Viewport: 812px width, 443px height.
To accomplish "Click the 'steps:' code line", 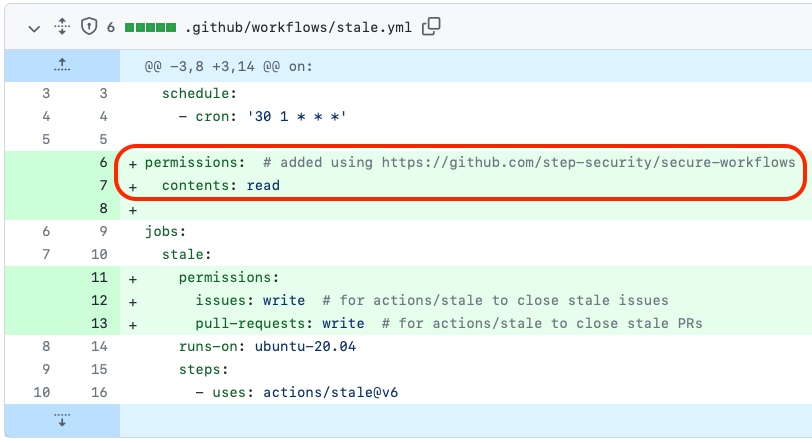I will click(x=204, y=369).
